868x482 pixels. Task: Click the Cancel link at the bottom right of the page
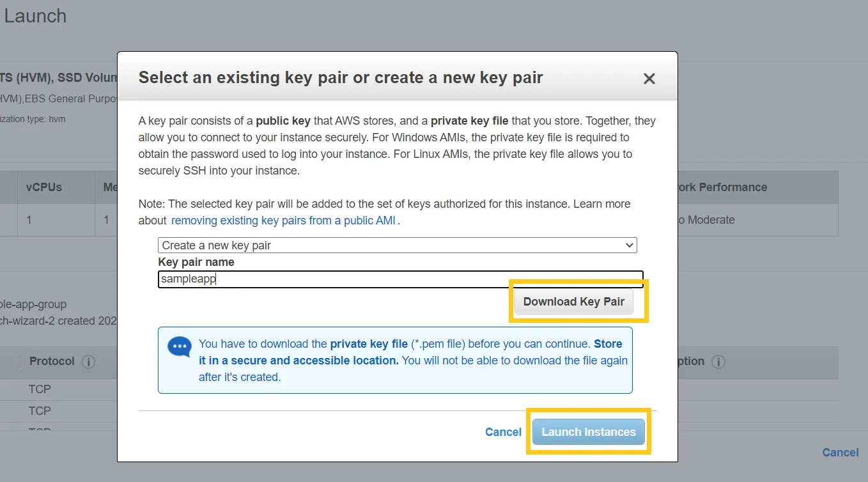pyautogui.click(x=840, y=452)
